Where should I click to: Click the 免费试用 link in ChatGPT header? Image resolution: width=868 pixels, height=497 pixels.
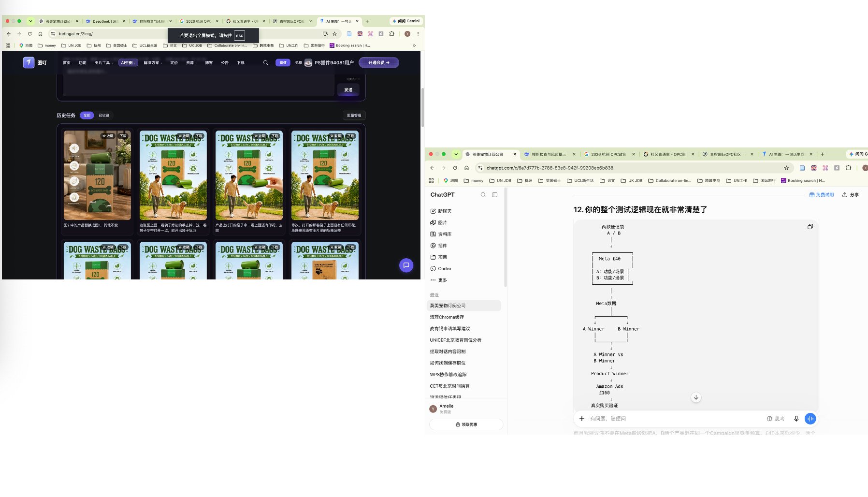822,195
